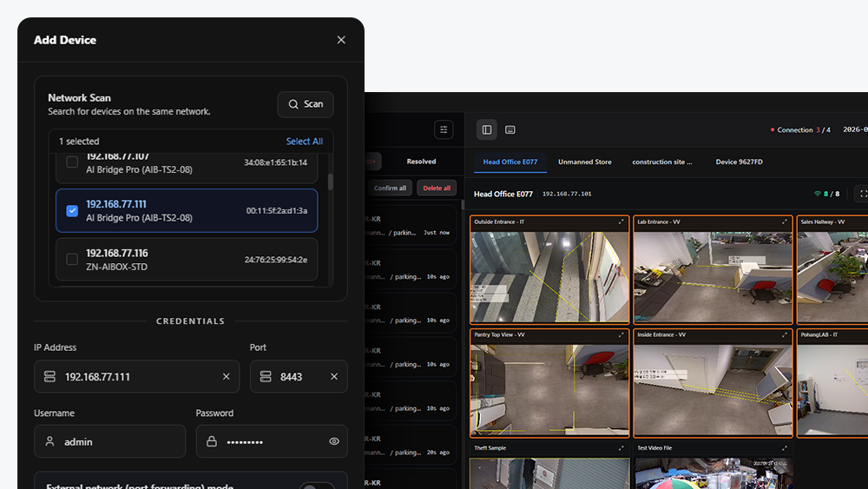Expand the Pantry Top View - VV camera
This screenshot has width=868, height=489.
pos(621,335)
